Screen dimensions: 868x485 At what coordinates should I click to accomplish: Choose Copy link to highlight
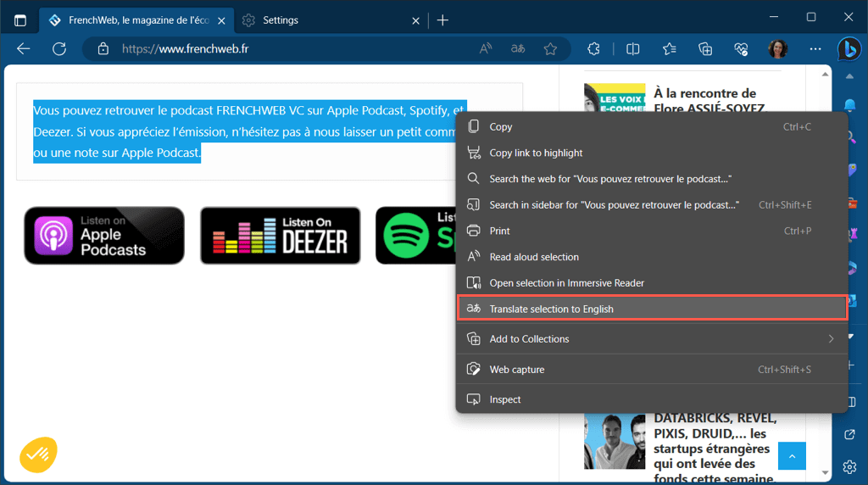pyautogui.click(x=536, y=153)
